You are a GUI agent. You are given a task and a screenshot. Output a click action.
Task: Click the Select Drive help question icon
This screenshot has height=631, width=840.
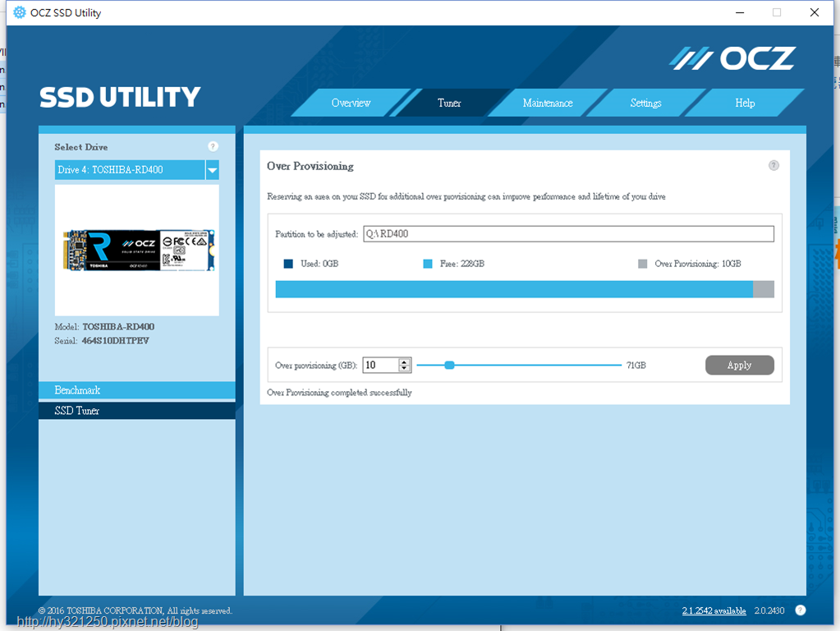[x=213, y=146]
